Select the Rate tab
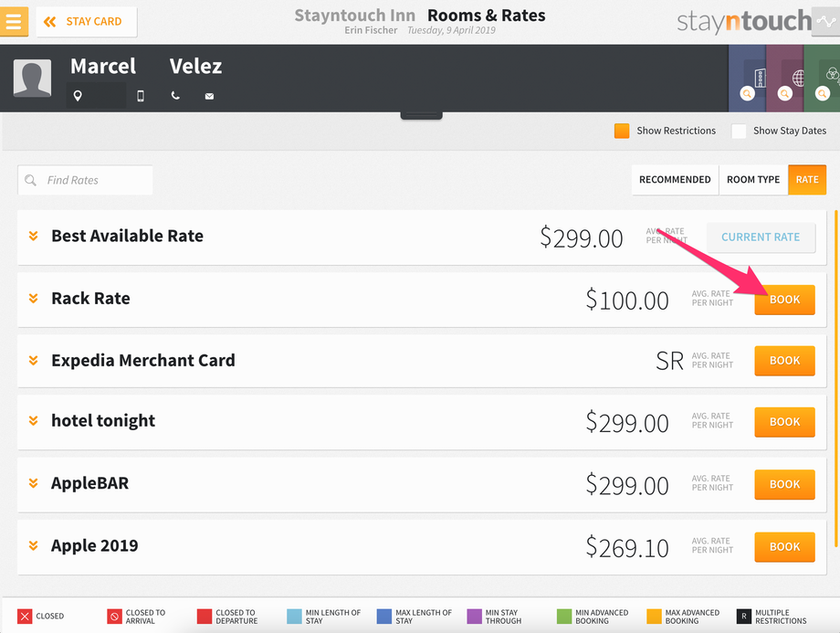The image size is (840, 633). 807,180
